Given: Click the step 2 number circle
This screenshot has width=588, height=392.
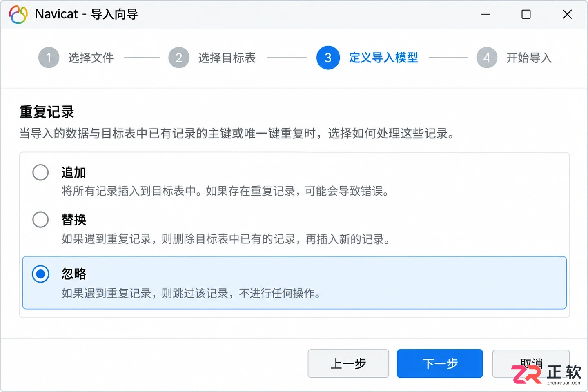Looking at the screenshot, I should [179, 58].
